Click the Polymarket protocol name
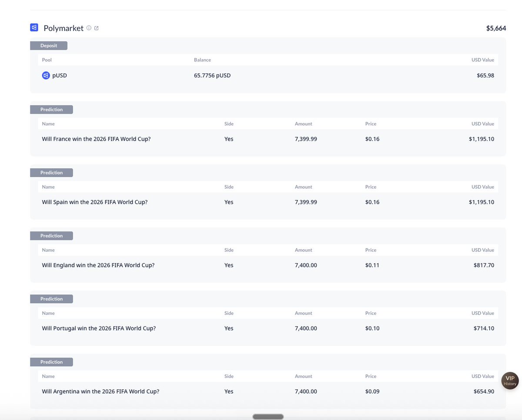Screen dimensions: 522x420 point(64,28)
